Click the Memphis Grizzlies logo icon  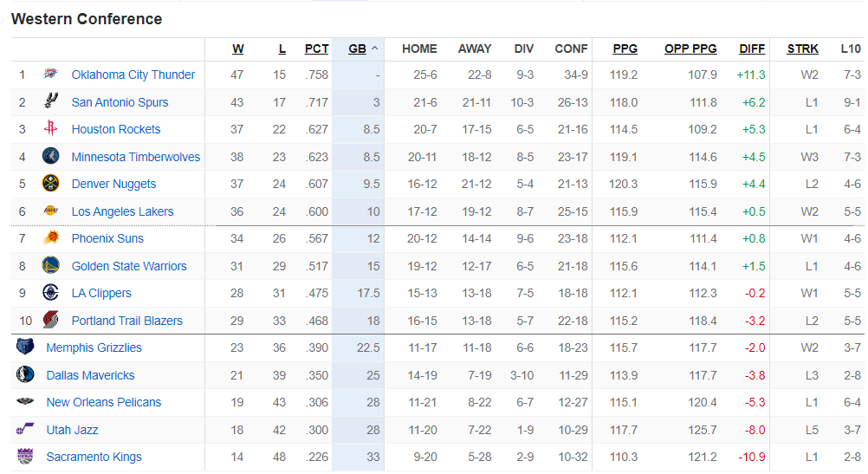pyautogui.click(x=25, y=347)
